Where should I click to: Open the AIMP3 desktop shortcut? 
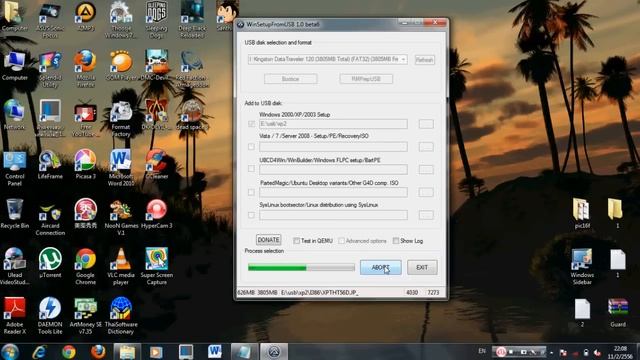tap(85, 16)
